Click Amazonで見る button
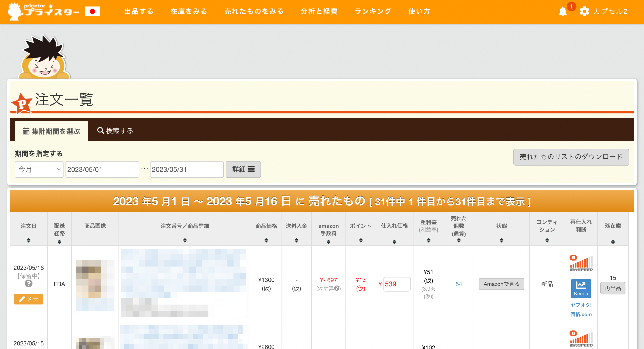Image resolution: width=644 pixels, height=349 pixels. [x=502, y=284]
